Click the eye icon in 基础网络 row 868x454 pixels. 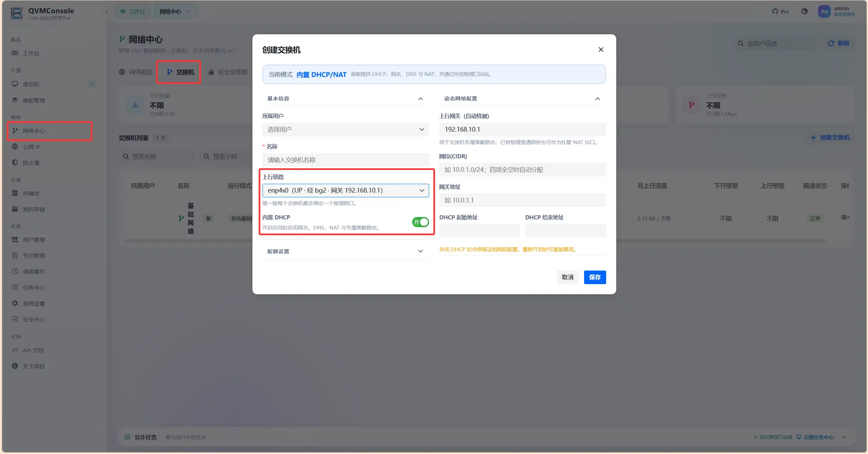845,218
